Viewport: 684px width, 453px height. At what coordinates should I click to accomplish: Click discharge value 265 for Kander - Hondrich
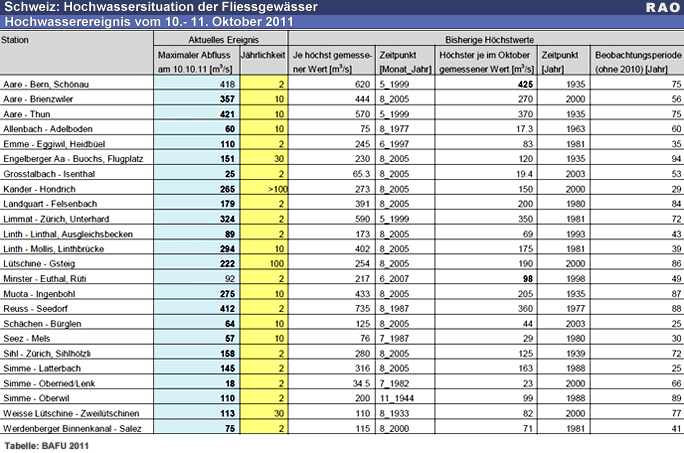[227, 189]
